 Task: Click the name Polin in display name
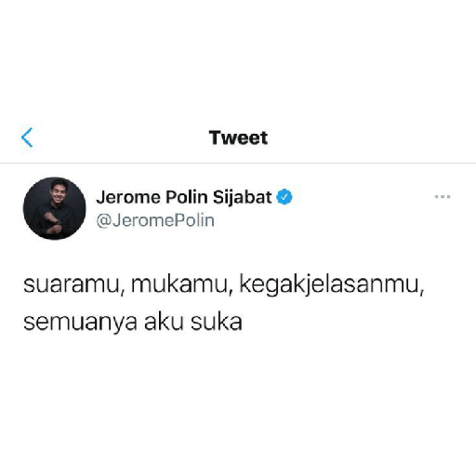click(187, 197)
